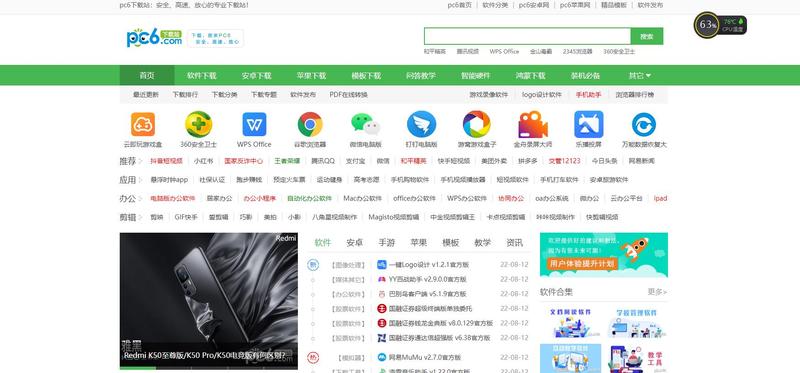This screenshot has width=800, height=373.
Task: Open 更多> beside 软件合集
Action: (657, 292)
